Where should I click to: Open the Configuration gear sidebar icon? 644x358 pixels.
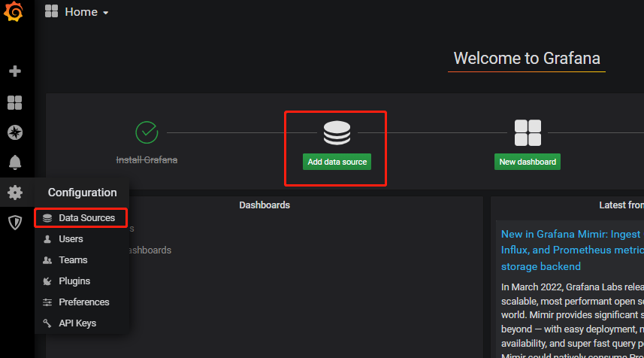15,193
